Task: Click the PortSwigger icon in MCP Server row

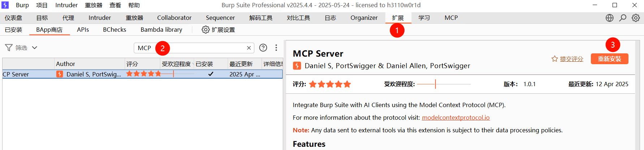Action: click(60, 74)
